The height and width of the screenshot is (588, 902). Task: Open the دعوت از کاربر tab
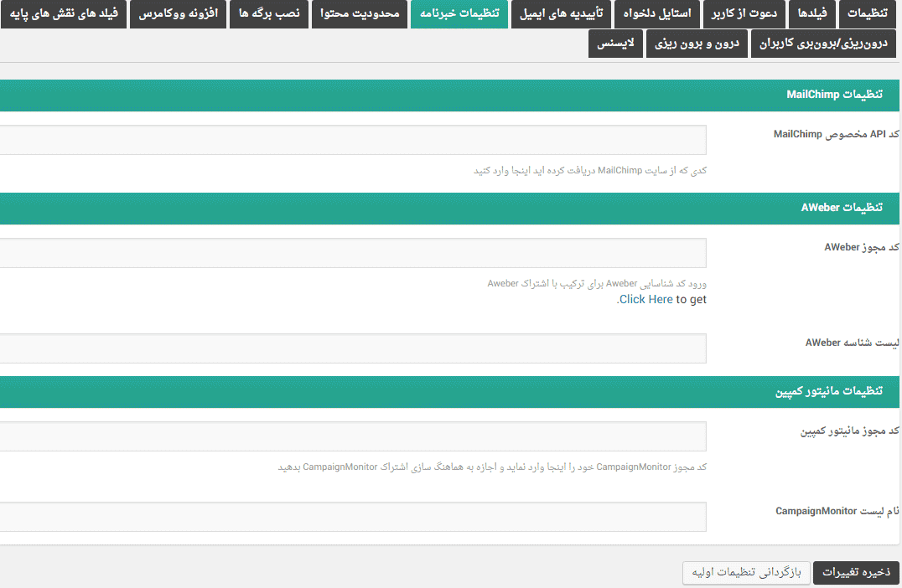pyautogui.click(x=744, y=13)
